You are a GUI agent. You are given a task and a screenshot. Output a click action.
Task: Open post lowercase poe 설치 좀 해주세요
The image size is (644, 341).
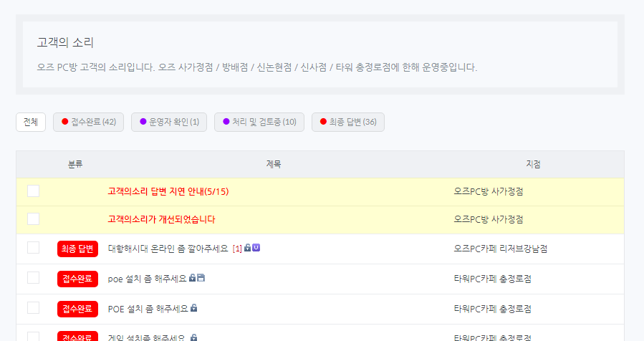pyautogui.click(x=147, y=279)
